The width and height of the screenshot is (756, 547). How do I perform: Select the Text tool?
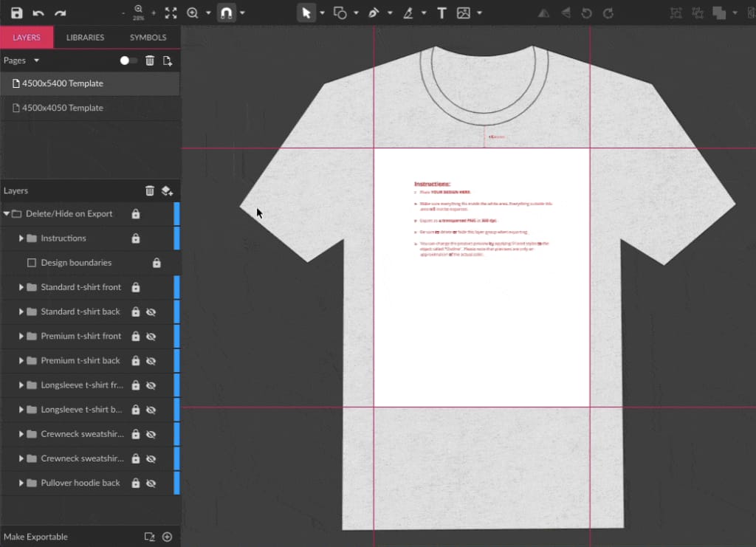pyautogui.click(x=441, y=13)
